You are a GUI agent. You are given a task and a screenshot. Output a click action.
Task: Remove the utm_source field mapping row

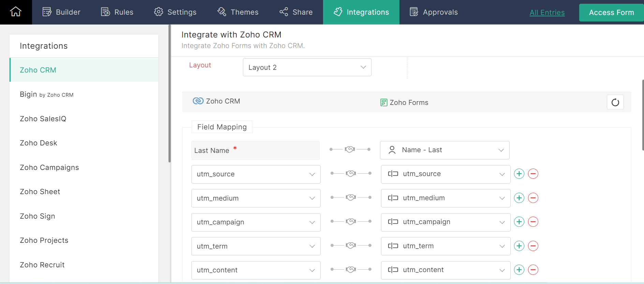pos(533,174)
